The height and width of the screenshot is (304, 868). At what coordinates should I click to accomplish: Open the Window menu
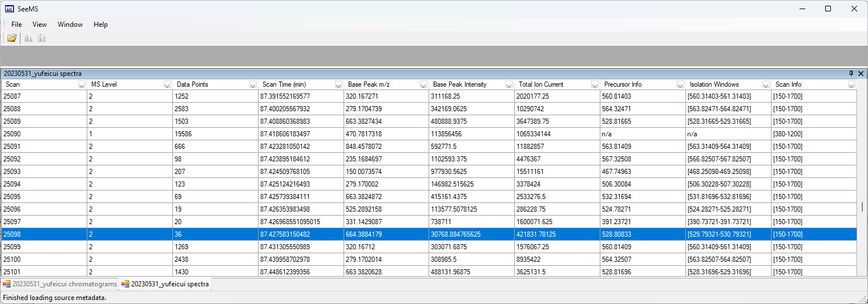[70, 25]
